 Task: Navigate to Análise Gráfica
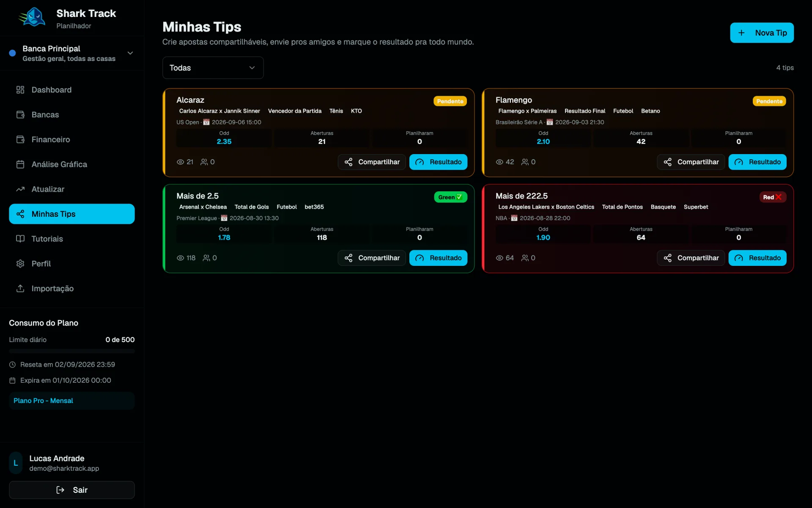(71, 164)
